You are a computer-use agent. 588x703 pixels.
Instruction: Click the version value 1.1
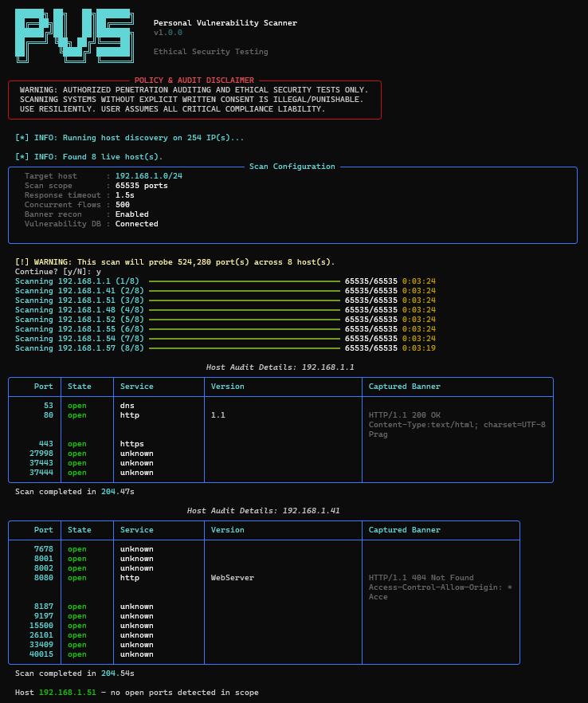pos(218,415)
